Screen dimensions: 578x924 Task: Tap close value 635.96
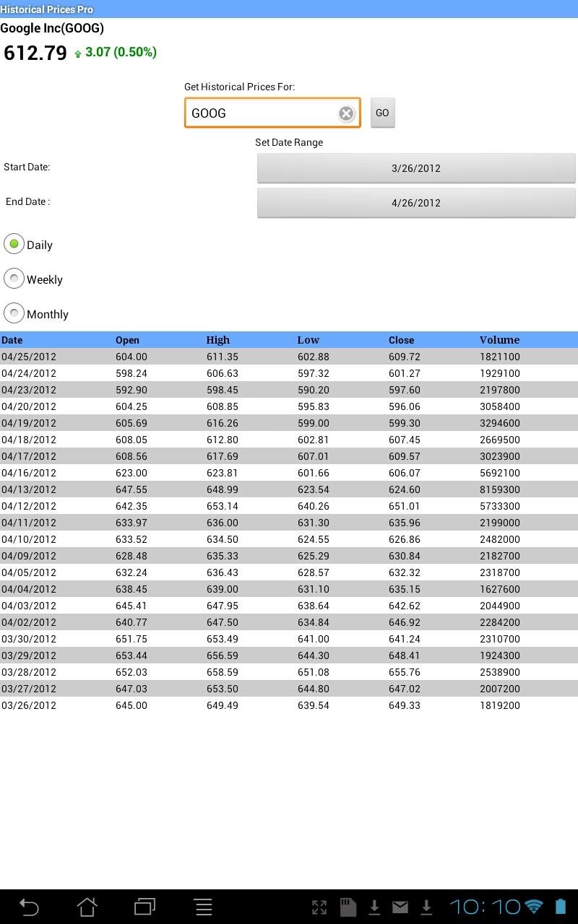pyautogui.click(x=405, y=523)
